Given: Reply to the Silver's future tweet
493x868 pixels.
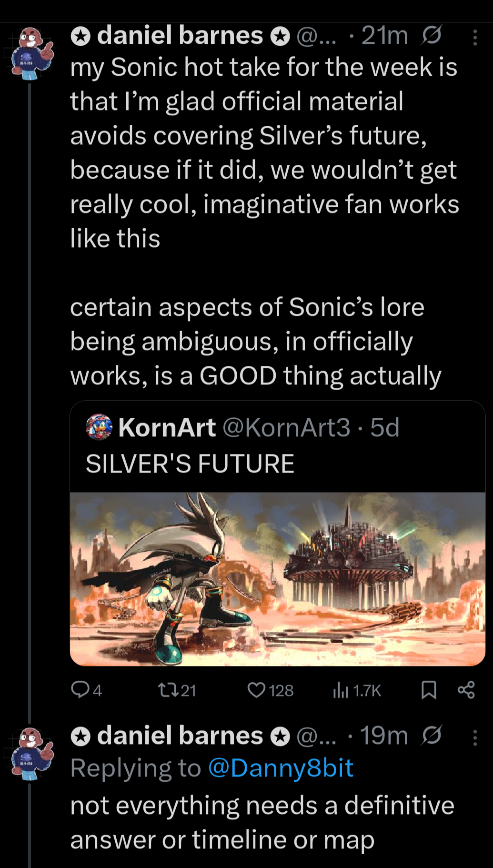Looking at the screenshot, I should coord(80,689).
